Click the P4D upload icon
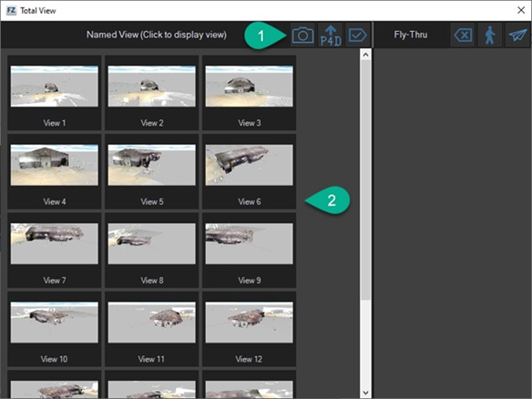This screenshot has height=399, width=532. [x=331, y=35]
